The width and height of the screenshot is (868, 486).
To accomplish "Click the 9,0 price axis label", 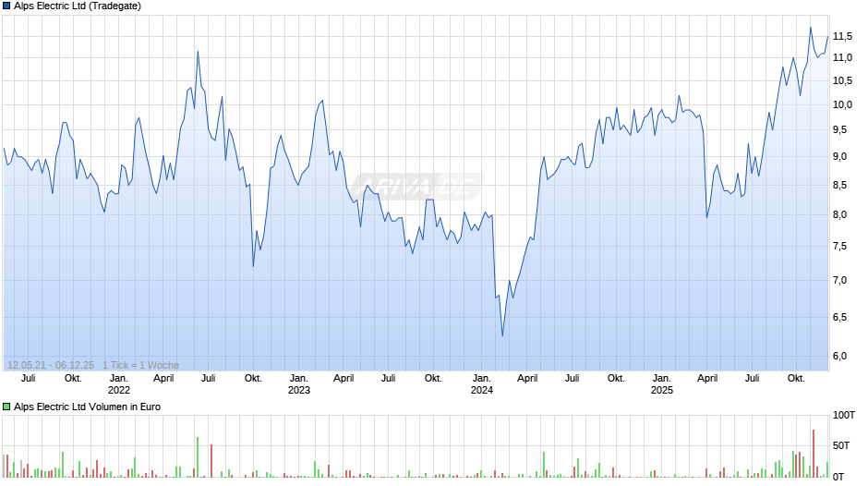I will pyautogui.click(x=839, y=156).
